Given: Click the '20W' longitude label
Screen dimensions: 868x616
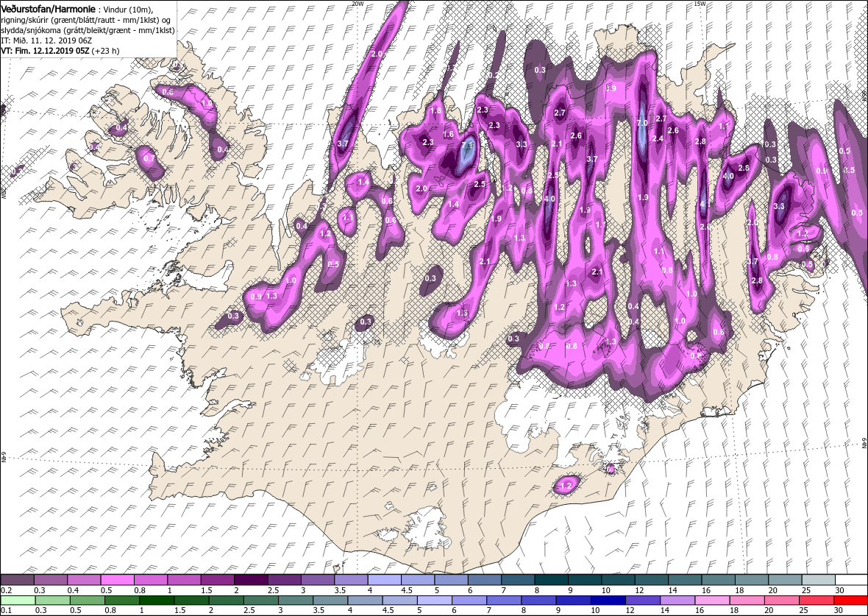Looking at the screenshot, I should 357,4.
